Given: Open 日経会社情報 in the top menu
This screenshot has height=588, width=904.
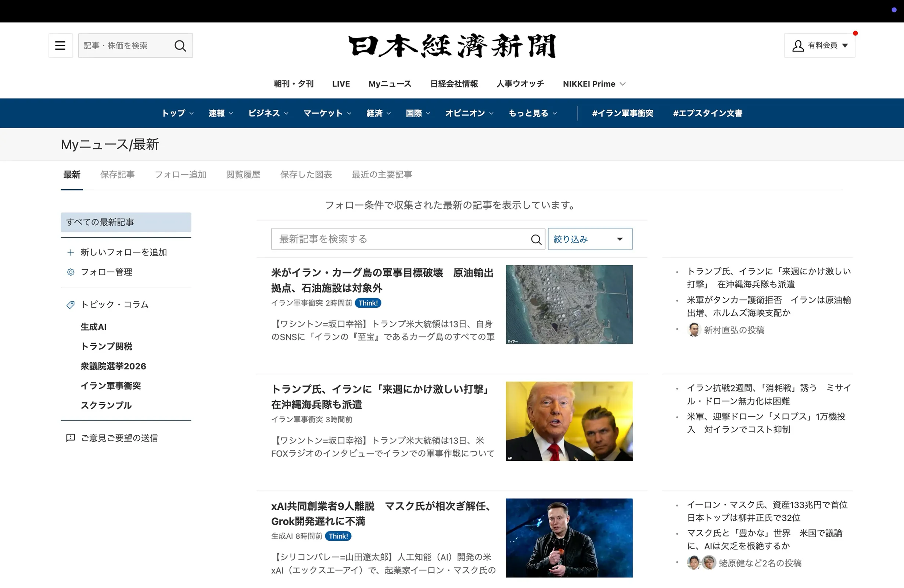Looking at the screenshot, I should pyautogui.click(x=454, y=84).
